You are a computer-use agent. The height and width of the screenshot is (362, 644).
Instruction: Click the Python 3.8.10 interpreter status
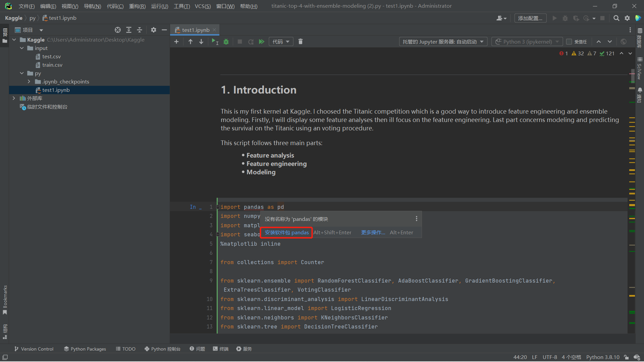(x=603, y=357)
